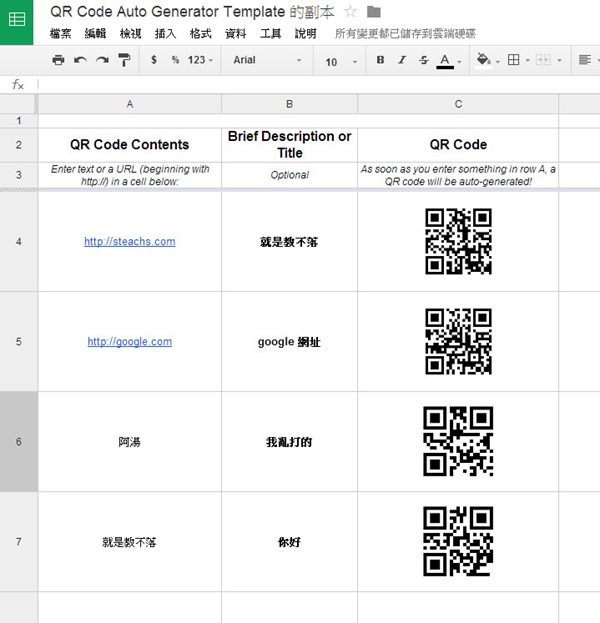Image resolution: width=600 pixels, height=623 pixels.
Task: Star this spreadsheet document
Action: pos(350,12)
